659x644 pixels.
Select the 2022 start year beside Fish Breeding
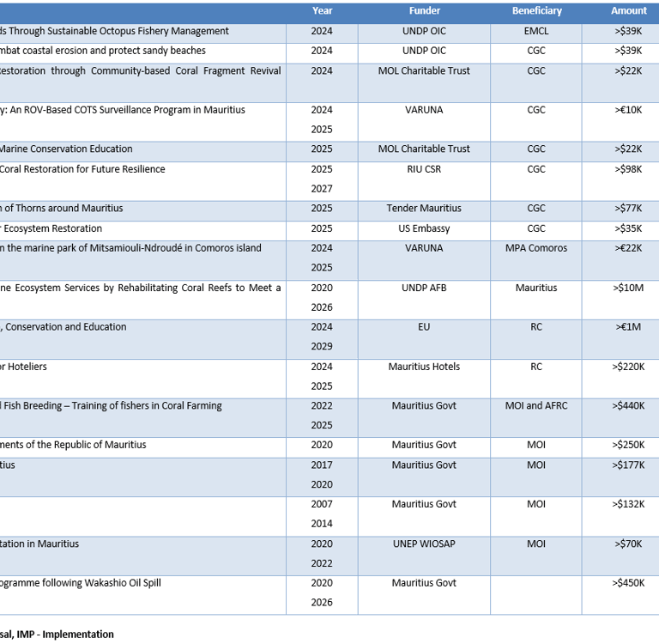pyautogui.click(x=322, y=406)
